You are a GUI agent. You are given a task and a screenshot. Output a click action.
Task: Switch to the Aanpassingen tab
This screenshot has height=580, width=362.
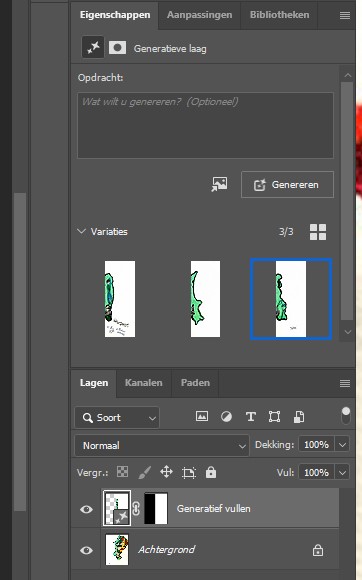click(x=199, y=15)
